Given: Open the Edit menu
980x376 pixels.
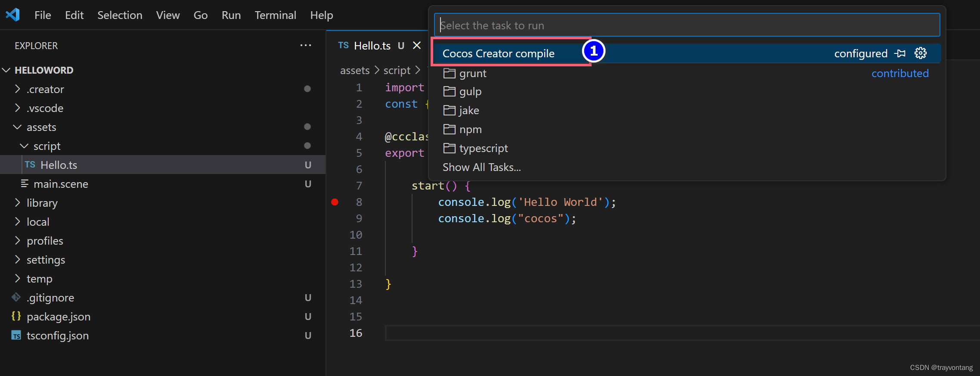Looking at the screenshot, I should point(74,15).
